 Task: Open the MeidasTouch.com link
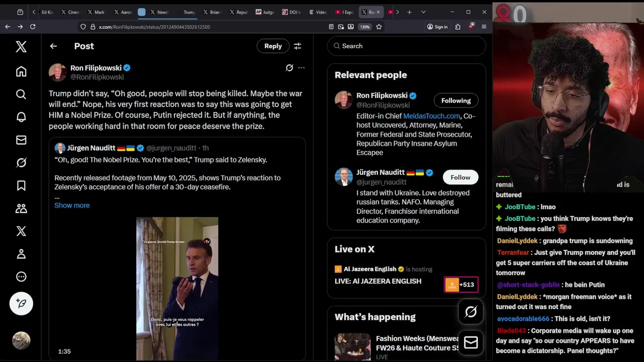431,116
